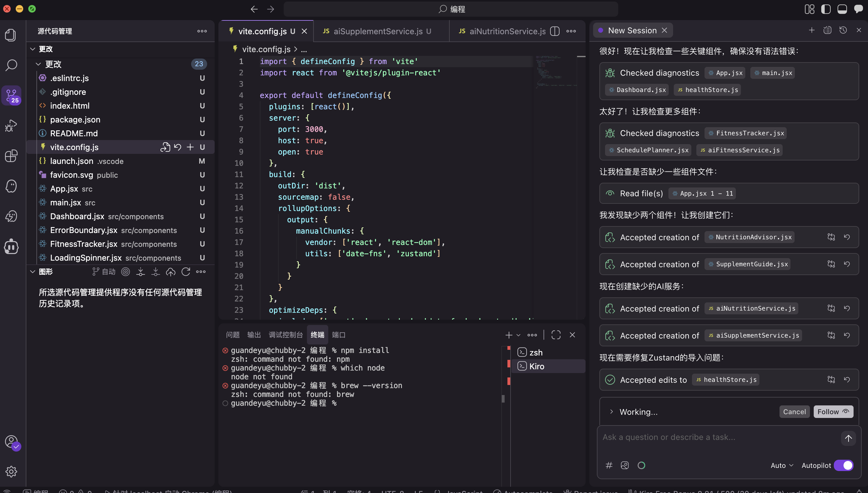Split the editor to the right
Viewport: 868px width, 493px height.
[x=555, y=31]
